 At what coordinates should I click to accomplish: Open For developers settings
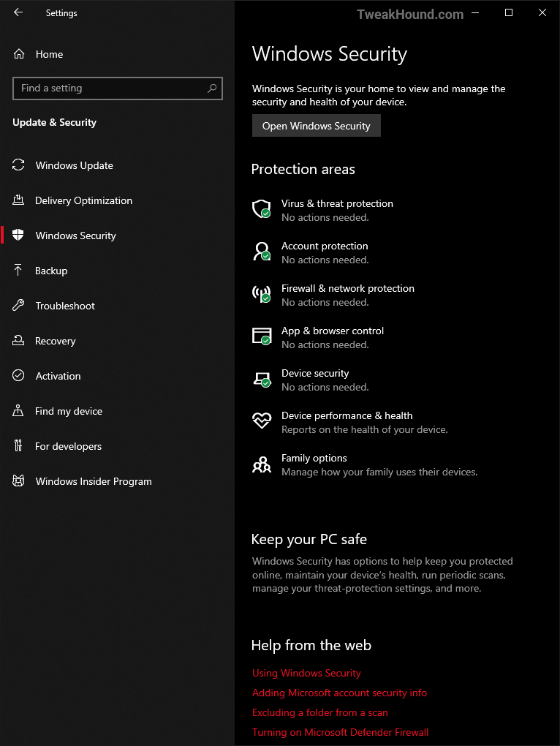(68, 446)
